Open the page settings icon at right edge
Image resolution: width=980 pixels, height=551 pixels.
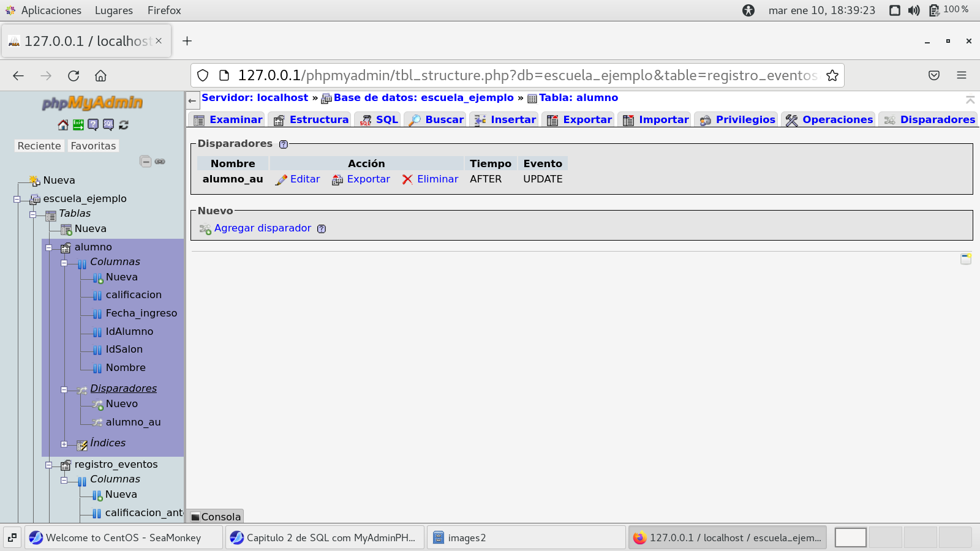pyautogui.click(x=966, y=259)
